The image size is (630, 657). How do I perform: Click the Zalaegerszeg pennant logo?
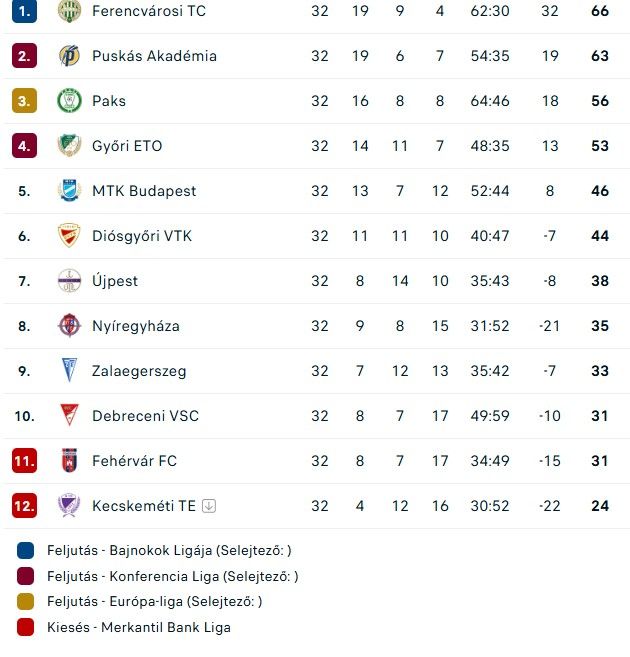click(69, 370)
